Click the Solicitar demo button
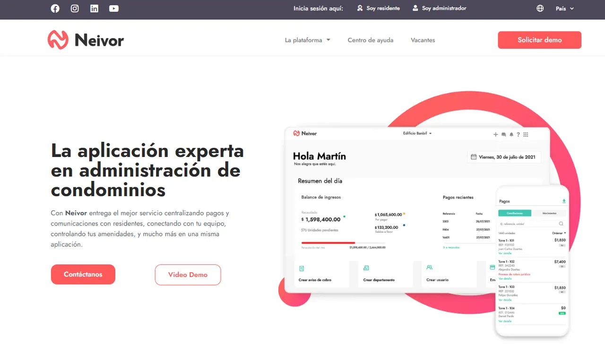 (x=540, y=40)
